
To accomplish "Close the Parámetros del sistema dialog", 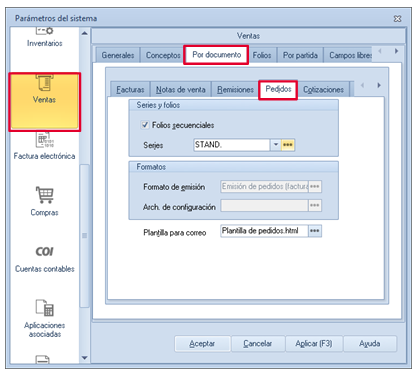I will tap(397, 19).
